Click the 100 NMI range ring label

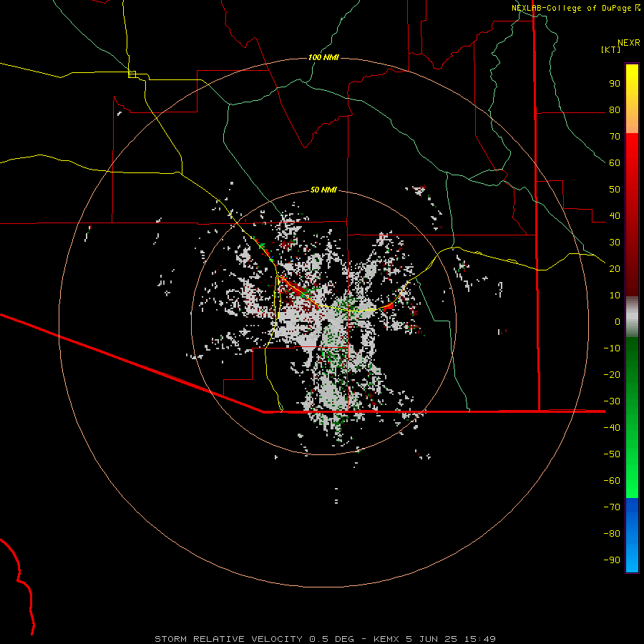pyautogui.click(x=323, y=57)
